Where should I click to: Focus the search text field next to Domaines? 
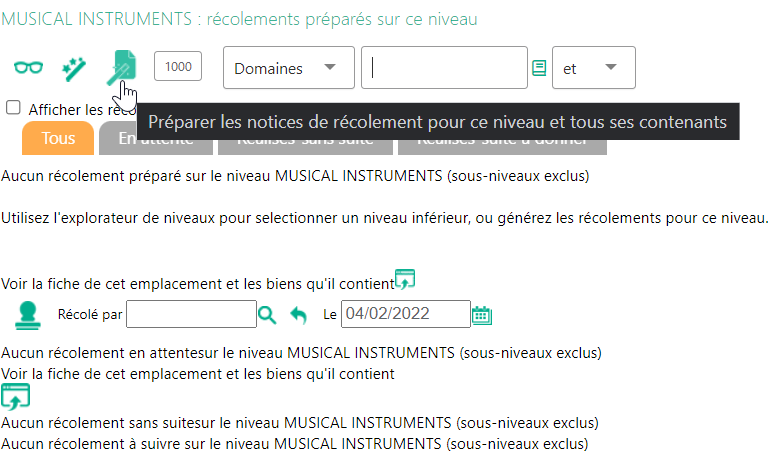[444, 68]
